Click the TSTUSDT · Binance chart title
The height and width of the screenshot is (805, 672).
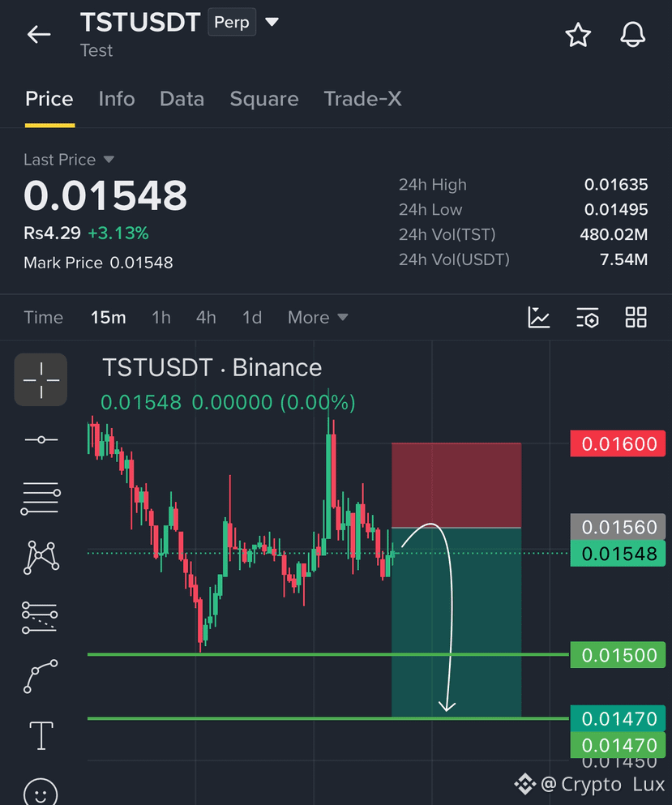[212, 367]
